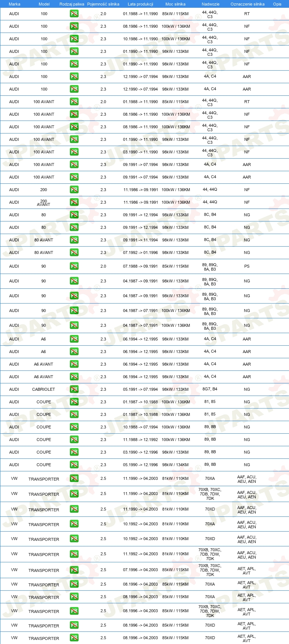Select the '98kW / 134KM' power cell
Image resolution: width=289 pixels, height=644 pixels.
176,465
